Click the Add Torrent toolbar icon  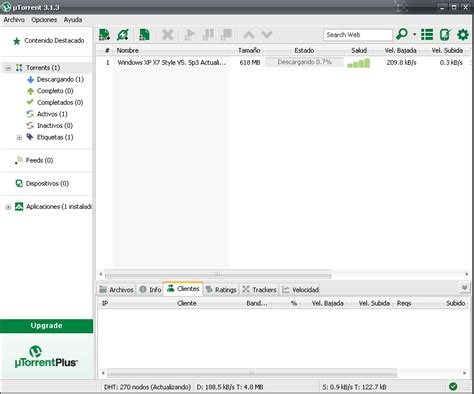[x=104, y=35]
